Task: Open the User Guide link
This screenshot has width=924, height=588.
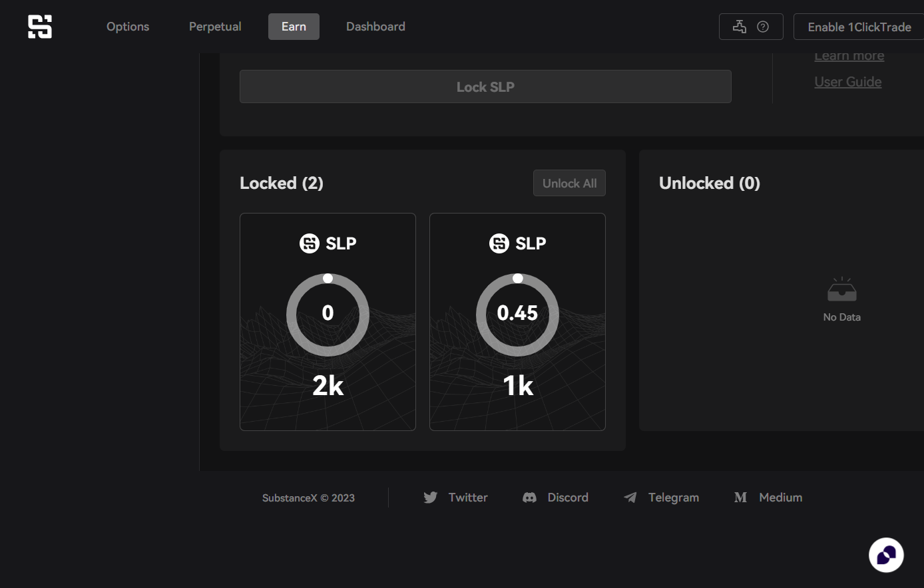Action: click(x=848, y=82)
